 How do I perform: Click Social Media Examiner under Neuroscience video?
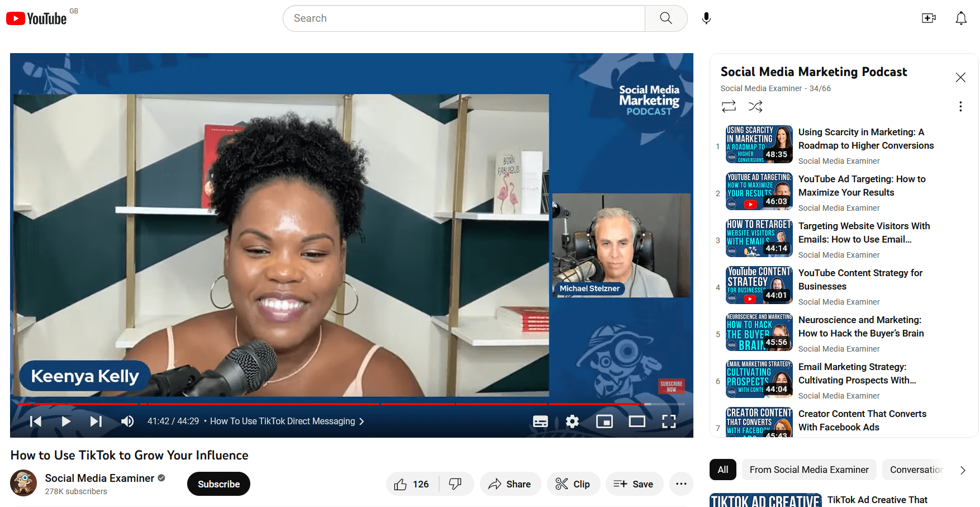click(x=839, y=349)
